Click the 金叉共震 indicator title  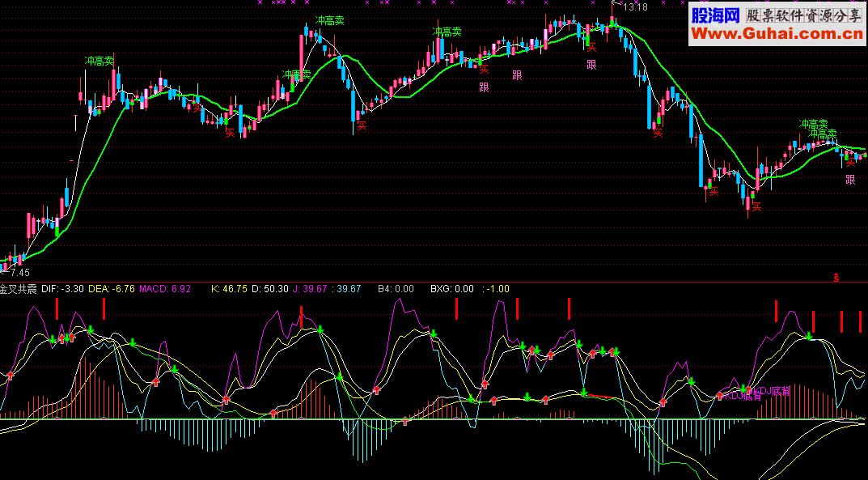click(x=19, y=289)
